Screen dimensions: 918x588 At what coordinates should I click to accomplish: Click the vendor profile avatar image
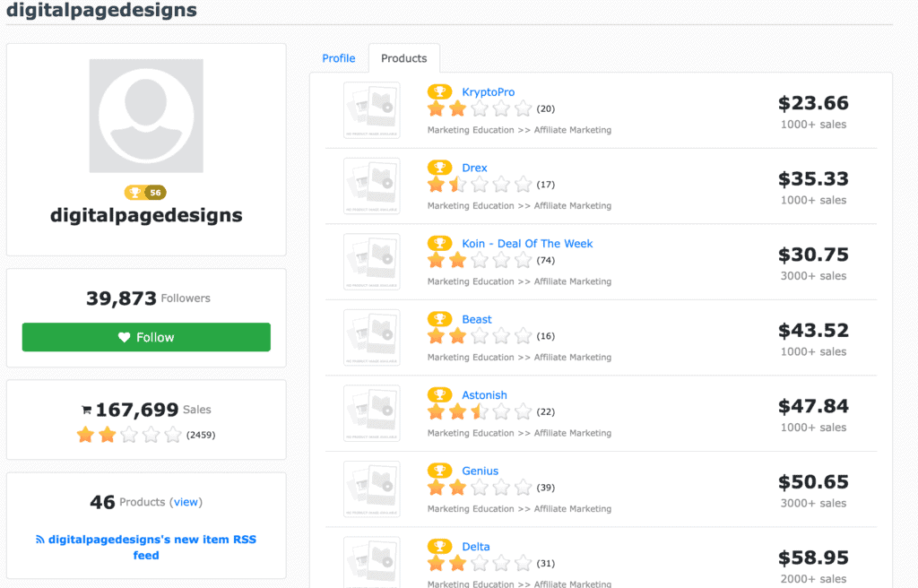click(146, 116)
